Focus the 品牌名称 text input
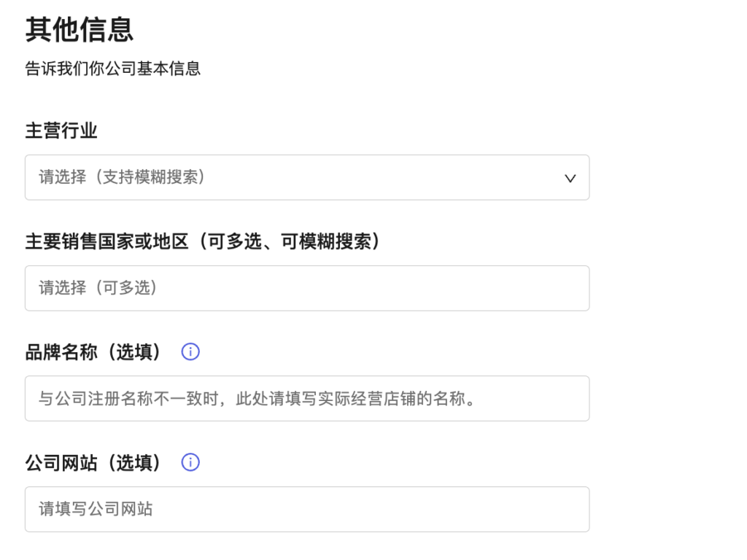This screenshot has width=747, height=560. [x=306, y=398]
